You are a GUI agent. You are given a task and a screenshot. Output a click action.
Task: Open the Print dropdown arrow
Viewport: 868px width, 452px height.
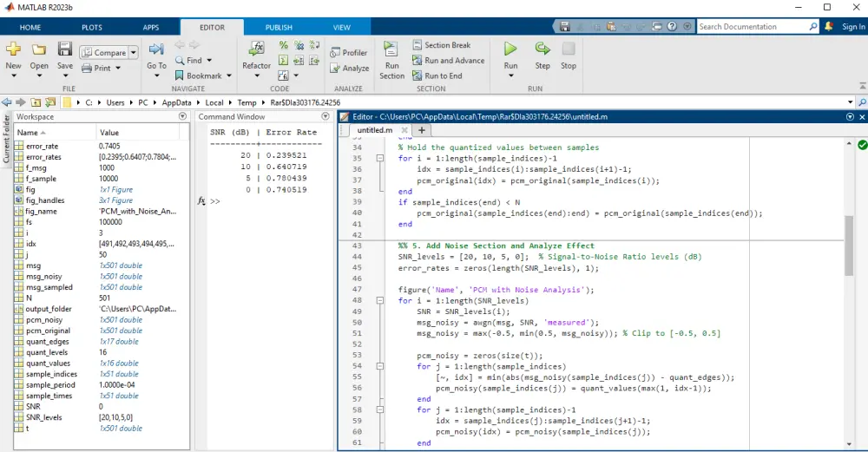[118, 68]
